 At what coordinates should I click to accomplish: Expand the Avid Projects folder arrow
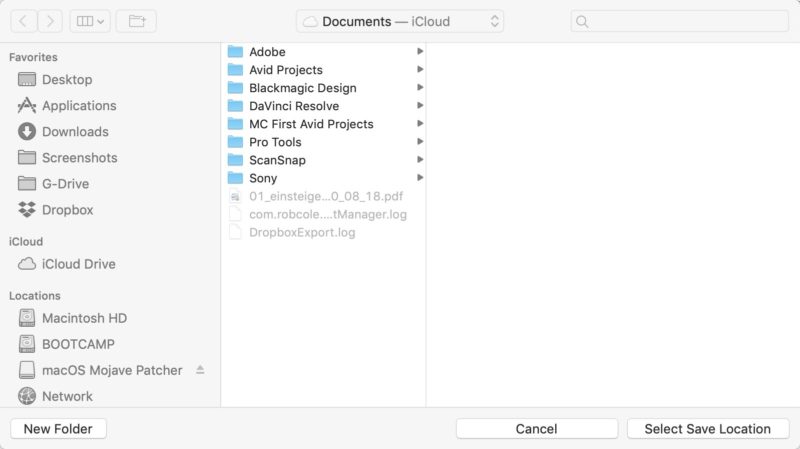point(420,69)
